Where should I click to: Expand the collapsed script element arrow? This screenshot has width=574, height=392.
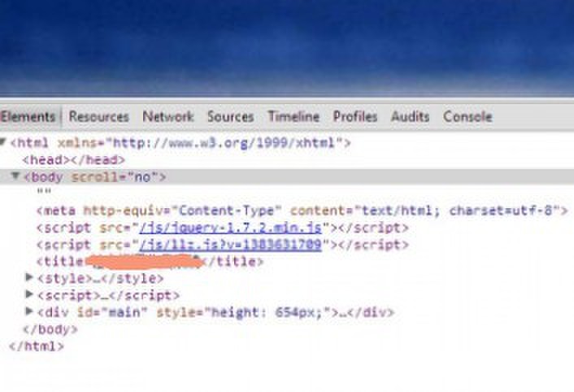(x=29, y=294)
